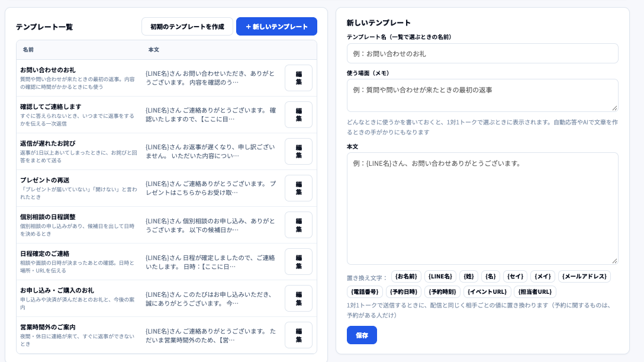Edit the プレゼントの再送 template

[298, 188]
